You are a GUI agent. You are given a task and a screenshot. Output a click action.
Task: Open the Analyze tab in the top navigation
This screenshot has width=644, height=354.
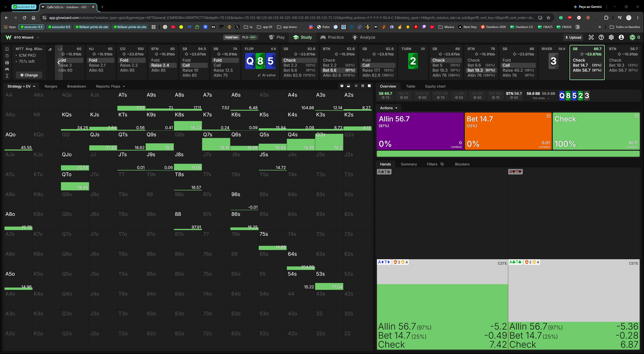point(364,37)
